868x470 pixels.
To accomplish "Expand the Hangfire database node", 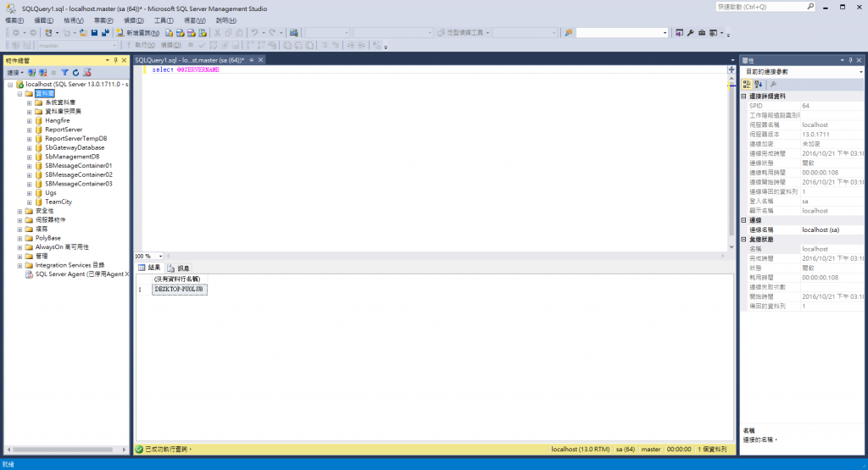I will (30, 120).
